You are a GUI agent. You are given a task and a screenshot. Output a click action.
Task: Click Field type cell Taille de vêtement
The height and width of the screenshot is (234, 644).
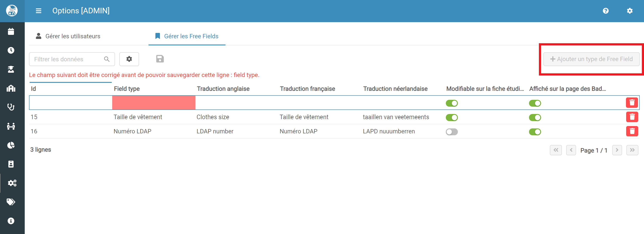pyautogui.click(x=153, y=117)
